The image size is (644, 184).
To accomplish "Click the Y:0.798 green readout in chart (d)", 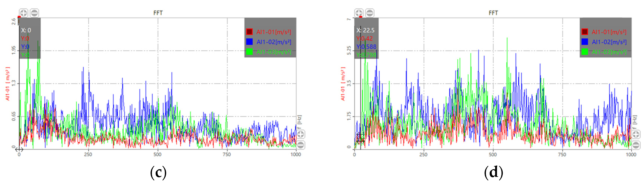I will click(366, 55).
